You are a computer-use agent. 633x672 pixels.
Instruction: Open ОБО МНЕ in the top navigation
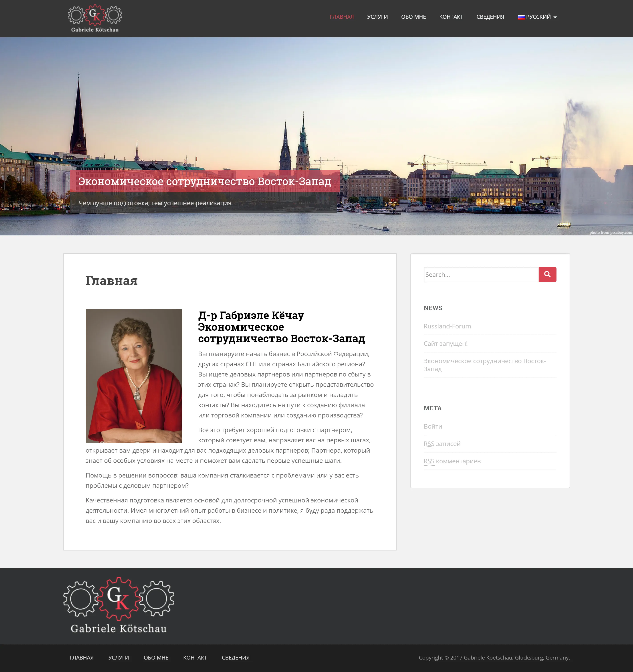[413, 17]
